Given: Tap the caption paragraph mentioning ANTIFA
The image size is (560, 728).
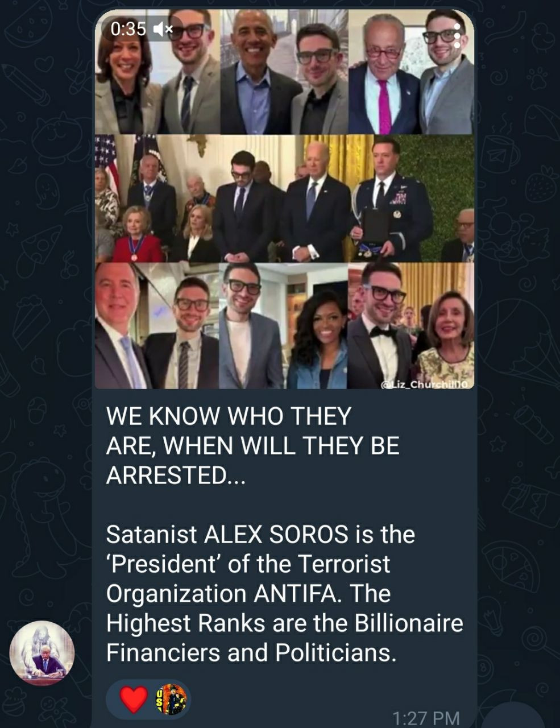Looking at the screenshot, I should point(284,594).
